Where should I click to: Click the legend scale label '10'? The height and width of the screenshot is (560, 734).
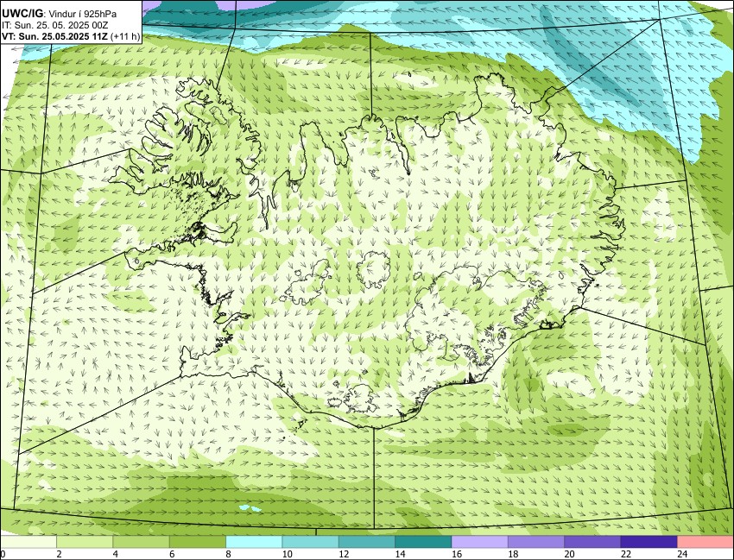[x=287, y=554]
